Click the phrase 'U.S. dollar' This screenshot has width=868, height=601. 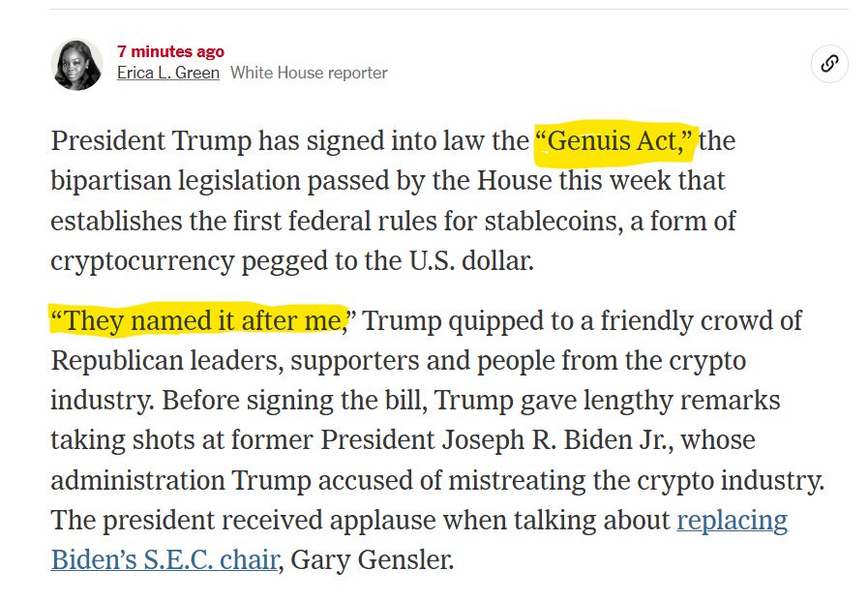tap(470, 260)
